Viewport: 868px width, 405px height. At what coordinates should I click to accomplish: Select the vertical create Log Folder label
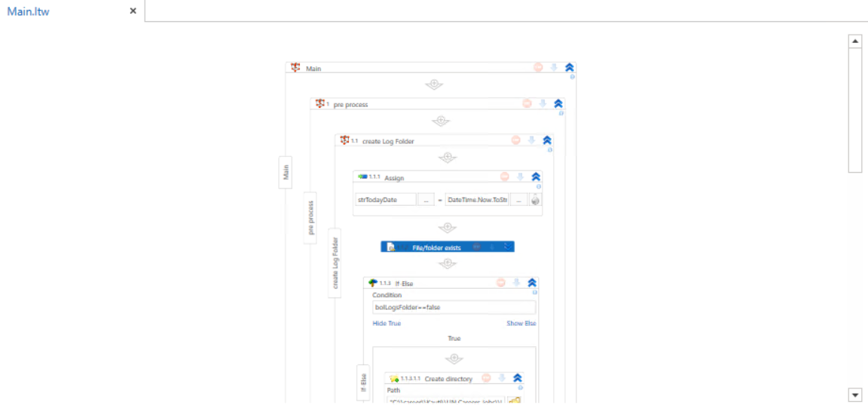pyautogui.click(x=335, y=263)
